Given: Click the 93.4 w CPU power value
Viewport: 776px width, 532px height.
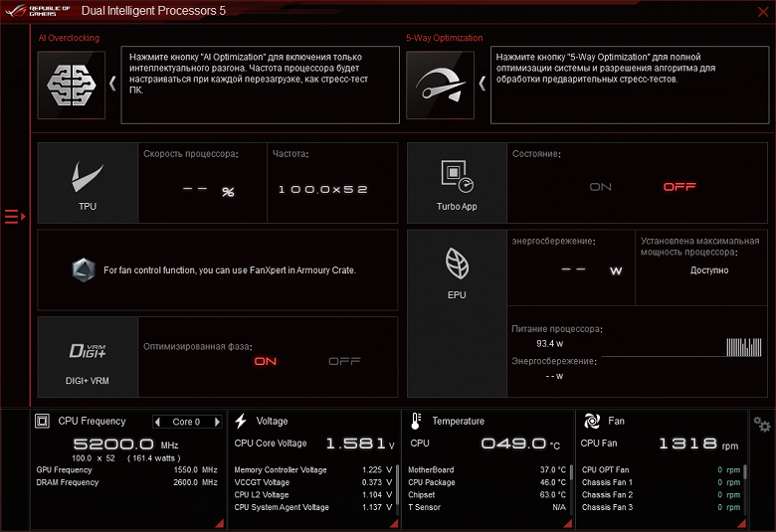Looking at the screenshot, I should pos(550,343).
